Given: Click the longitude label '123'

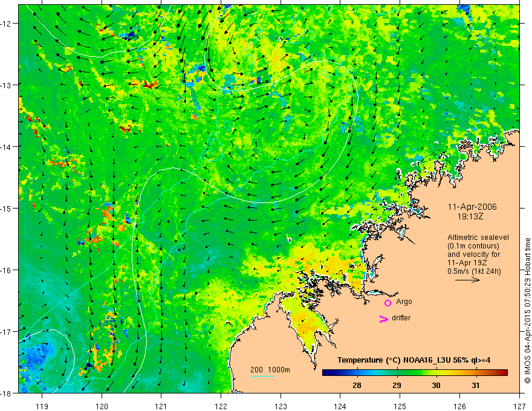Looking at the screenshot, I should coord(281,406).
